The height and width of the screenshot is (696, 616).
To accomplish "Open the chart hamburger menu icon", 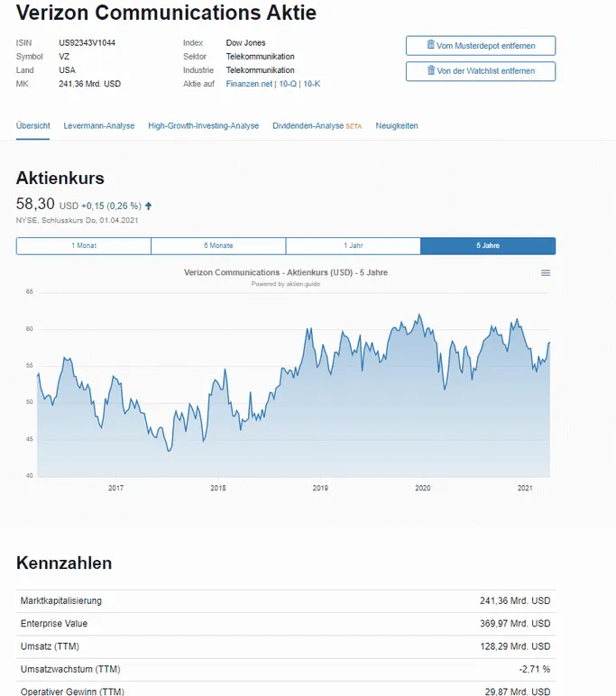I will [546, 273].
